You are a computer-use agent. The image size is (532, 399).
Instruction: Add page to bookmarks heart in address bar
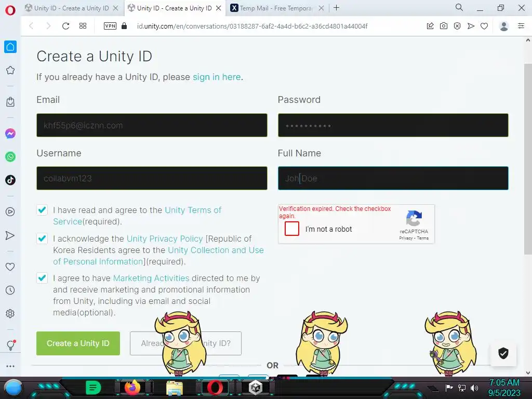pos(484,26)
